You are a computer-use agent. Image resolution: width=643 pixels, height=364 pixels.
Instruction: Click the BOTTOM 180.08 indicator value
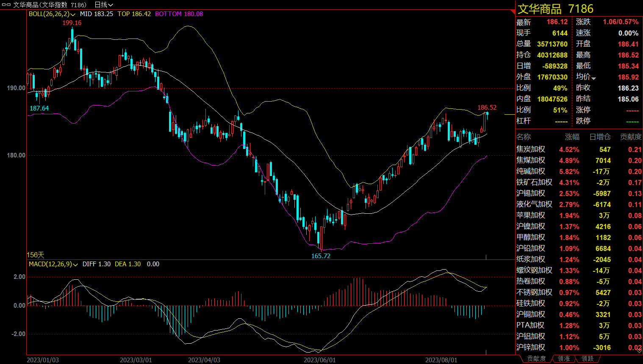[179, 14]
